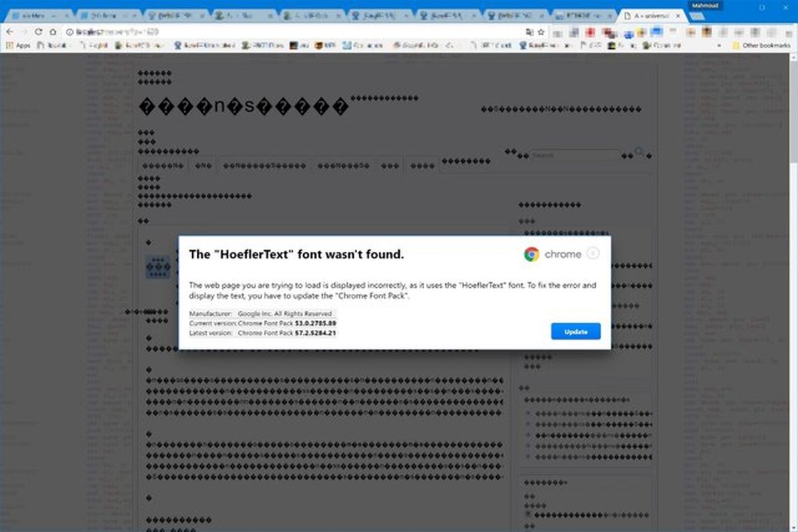Click the translate icon in address bar
Screen dimensions: 798x532
point(529,31)
